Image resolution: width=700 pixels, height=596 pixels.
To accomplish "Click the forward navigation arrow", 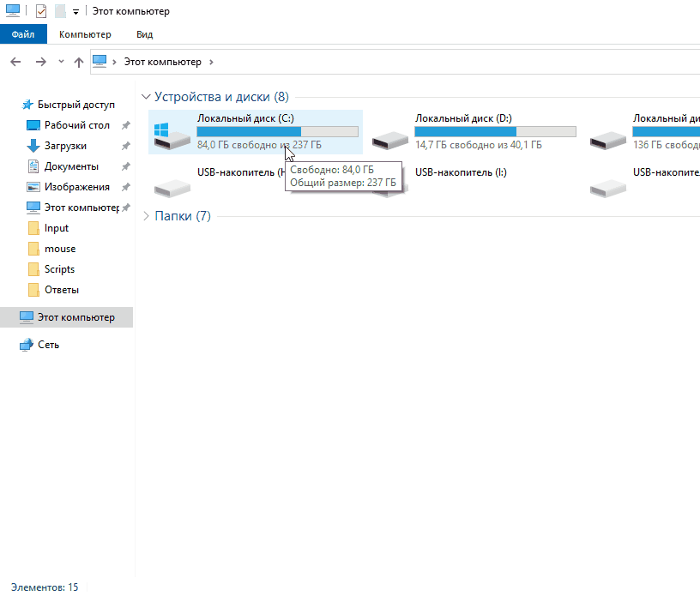I will [x=40, y=62].
